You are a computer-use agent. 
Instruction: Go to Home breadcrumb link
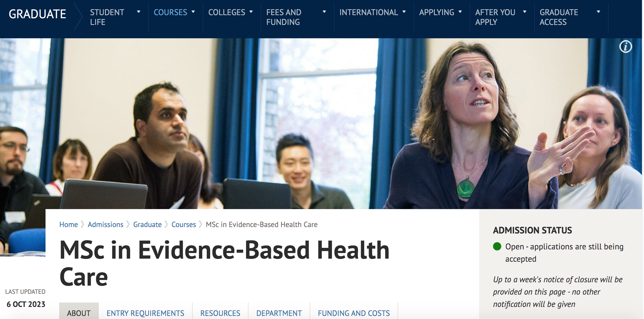[x=68, y=224]
